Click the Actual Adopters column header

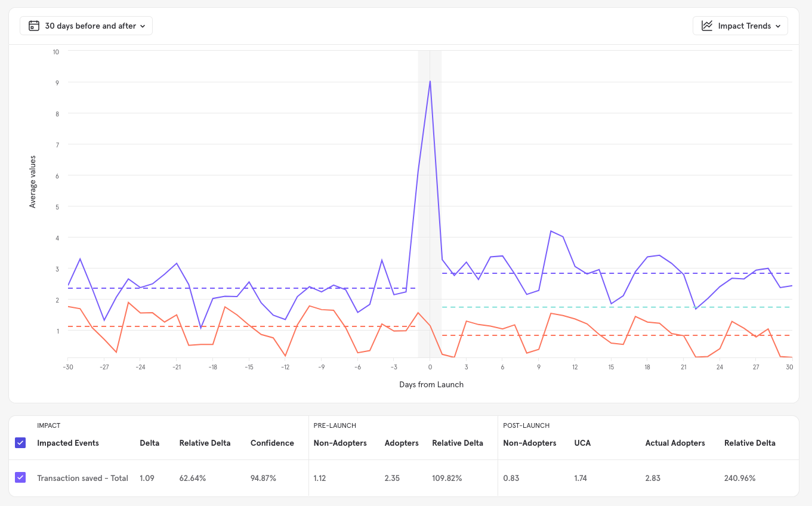point(675,443)
